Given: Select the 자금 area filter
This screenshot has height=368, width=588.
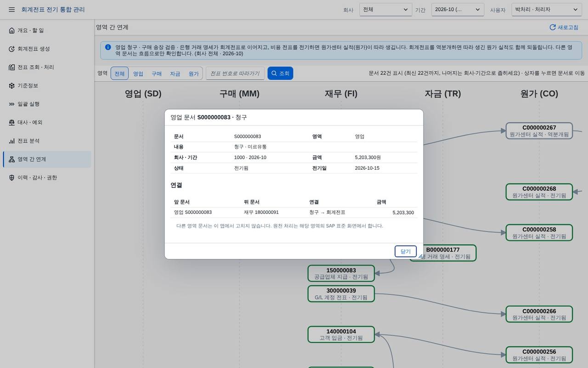Looking at the screenshot, I should coord(175,74).
